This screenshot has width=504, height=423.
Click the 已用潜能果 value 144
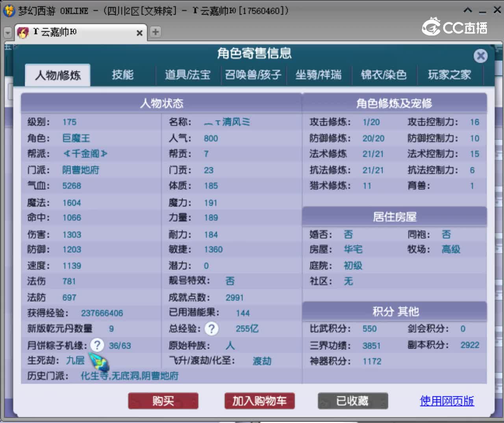(243, 313)
